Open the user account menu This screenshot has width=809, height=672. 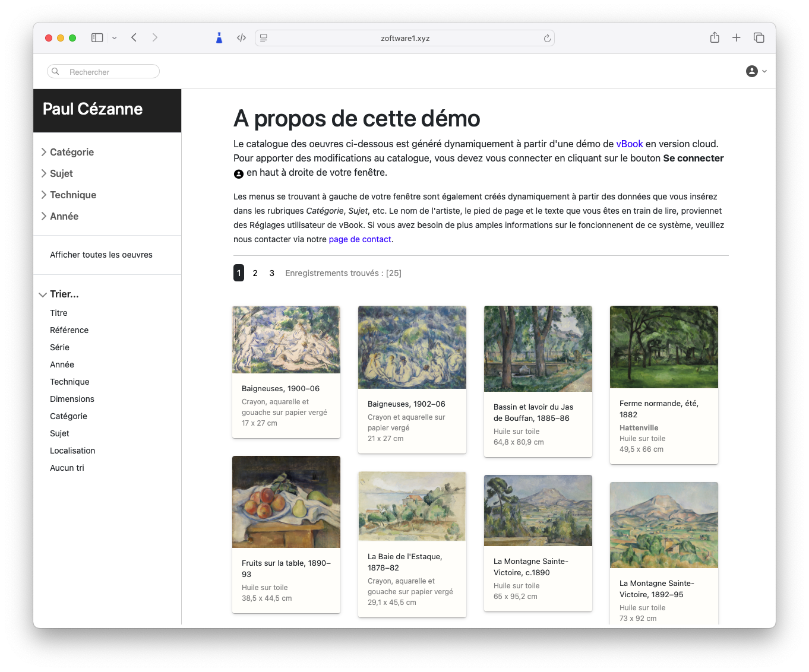click(755, 71)
